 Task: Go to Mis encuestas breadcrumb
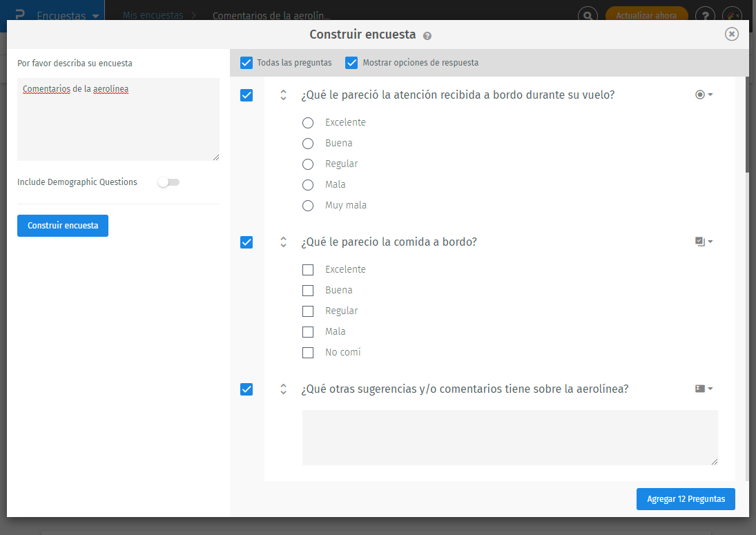point(153,15)
